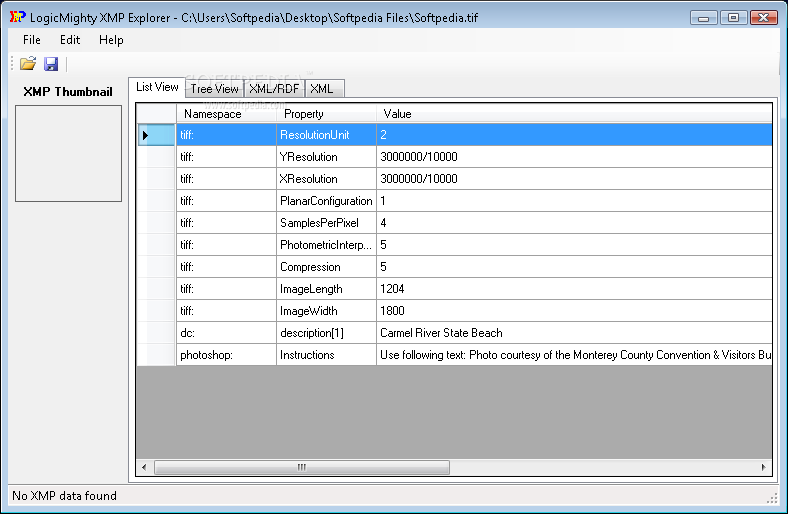Click the XResolution value 3000000/10000
788x514 pixels.
coord(574,179)
